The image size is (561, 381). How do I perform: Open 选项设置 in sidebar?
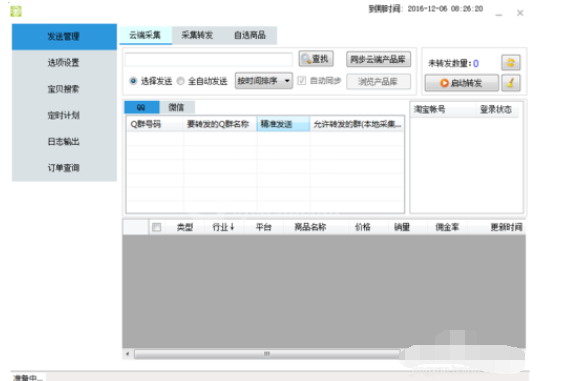[x=64, y=63]
